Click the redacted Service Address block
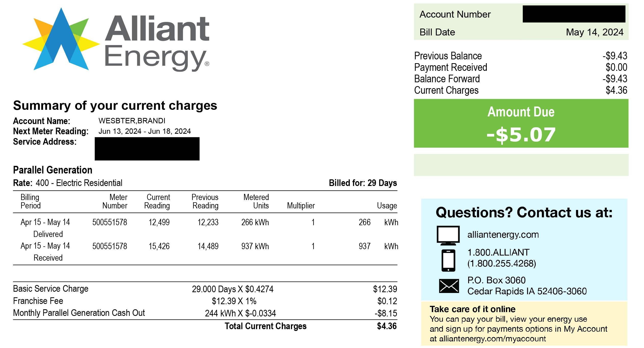This screenshot has width=644, height=348. [x=147, y=149]
